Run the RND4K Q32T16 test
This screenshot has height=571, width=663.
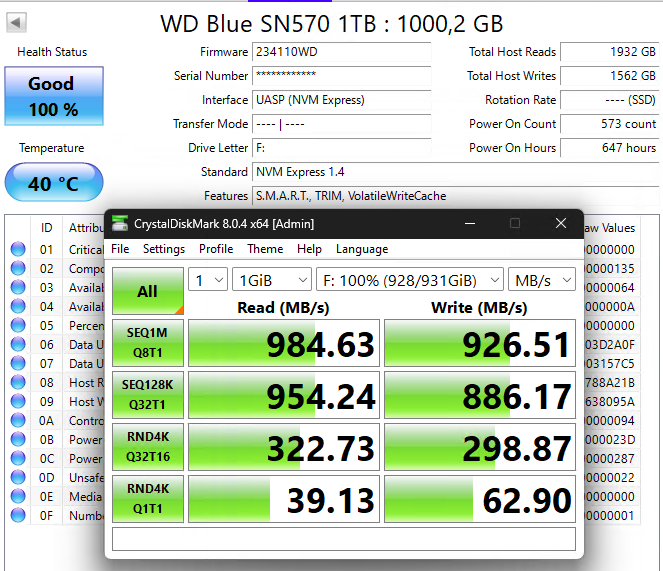[x=148, y=447]
